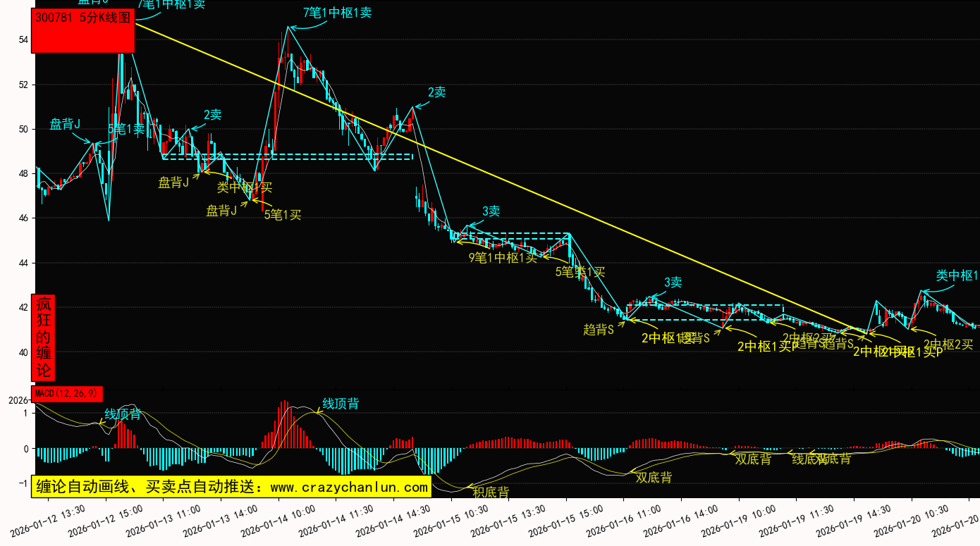
Task: Select the 5笔1卖 sell signal label
Action: (126, 129)
